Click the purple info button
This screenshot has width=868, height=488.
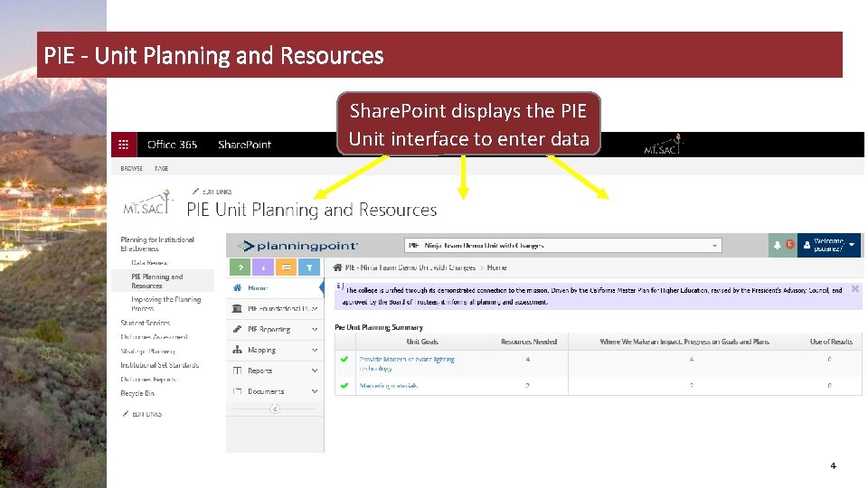click(263, 267)
